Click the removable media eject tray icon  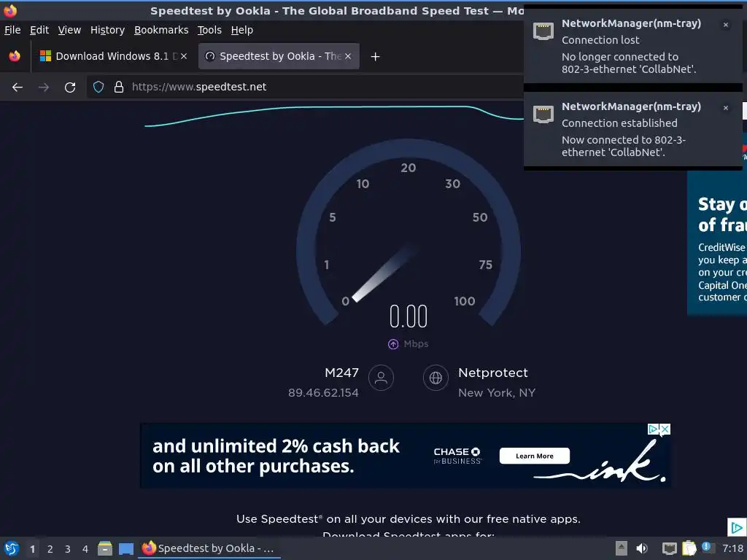click(622, 548)
